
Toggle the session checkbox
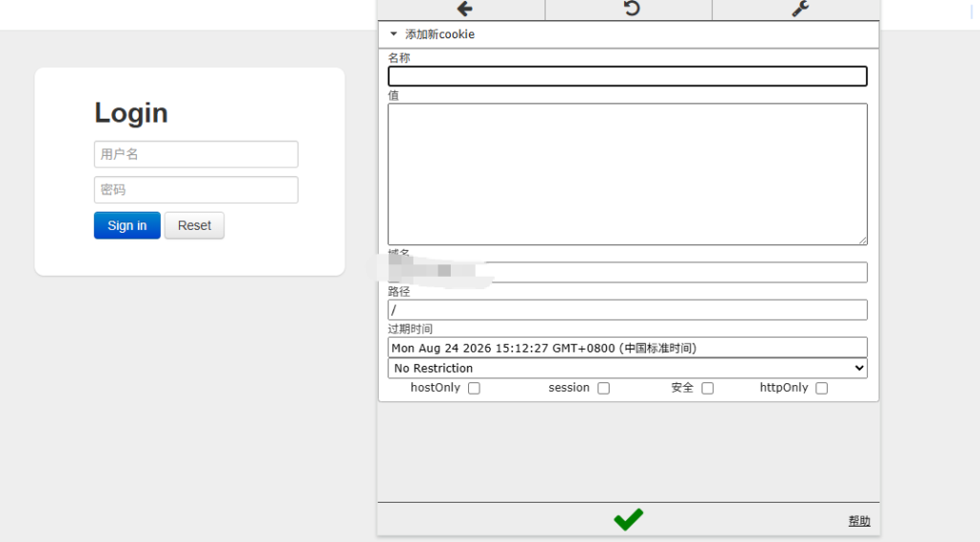click(604, 389)
